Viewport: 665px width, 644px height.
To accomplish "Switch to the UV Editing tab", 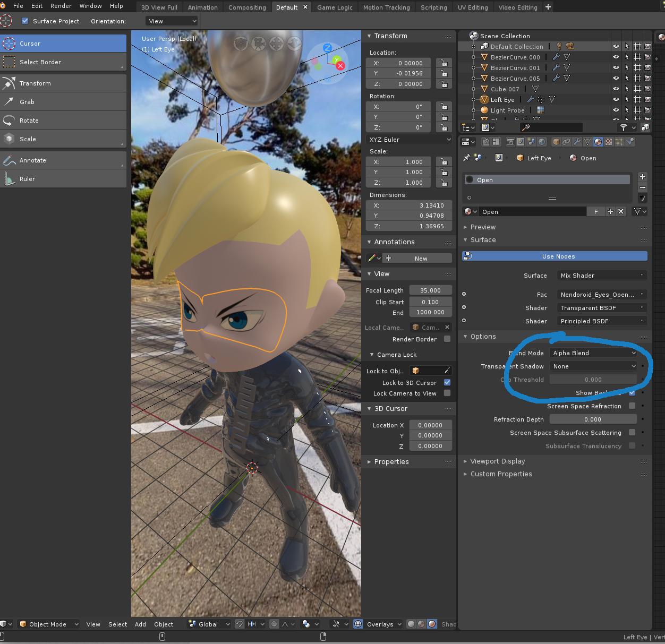I will (x=472, y=7).
